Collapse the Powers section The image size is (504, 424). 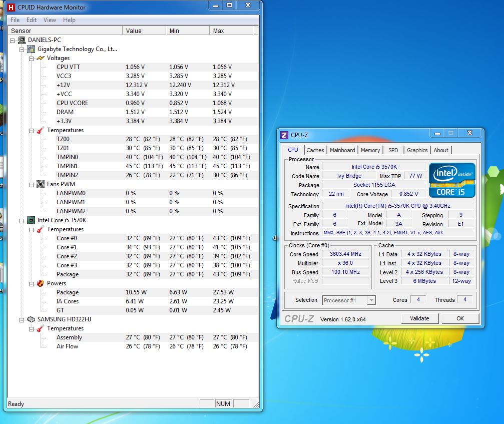31,283
